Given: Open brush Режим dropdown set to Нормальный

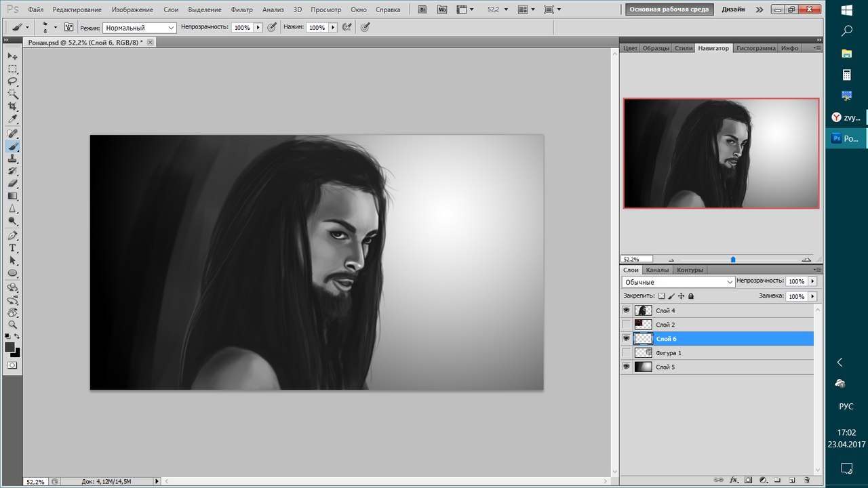Looking at the screenshot, I should 140,28.
